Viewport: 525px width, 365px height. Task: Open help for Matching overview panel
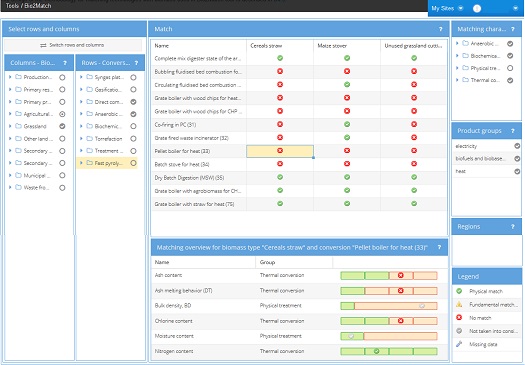click(439, 247)
